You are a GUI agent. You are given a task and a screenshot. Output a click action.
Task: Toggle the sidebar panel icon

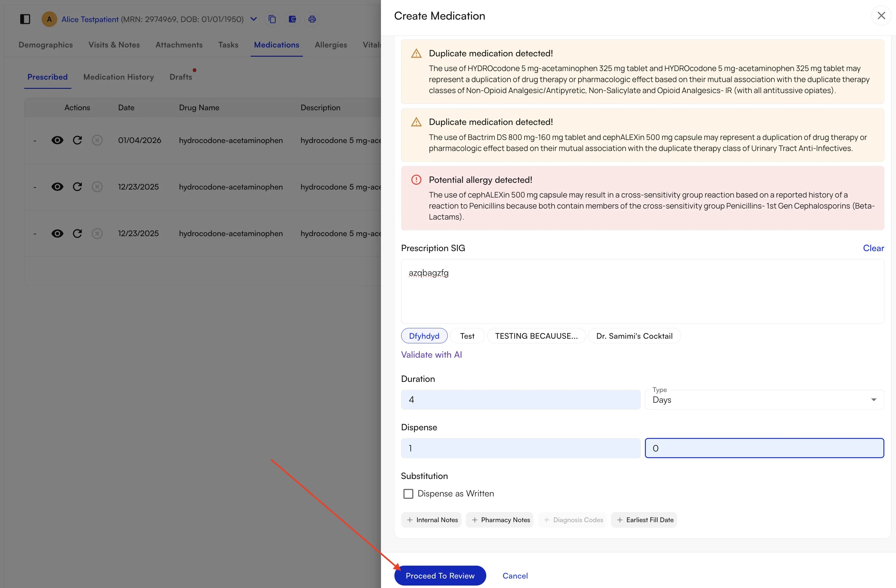[x=25, y=19]
